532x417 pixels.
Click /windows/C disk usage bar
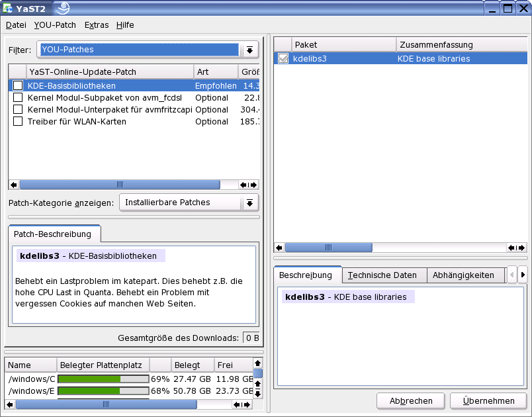pos(103,379)
